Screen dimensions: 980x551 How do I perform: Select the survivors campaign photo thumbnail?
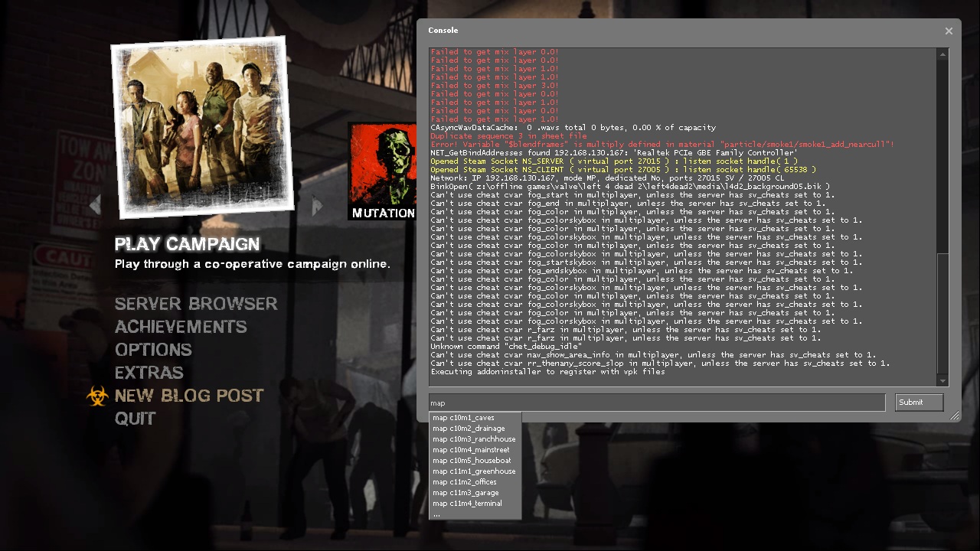pyautogui.click(x=203, y=127)
